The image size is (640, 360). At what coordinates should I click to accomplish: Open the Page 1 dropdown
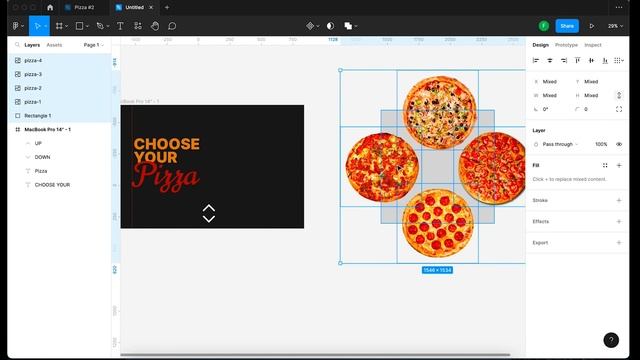pos(93,45)
